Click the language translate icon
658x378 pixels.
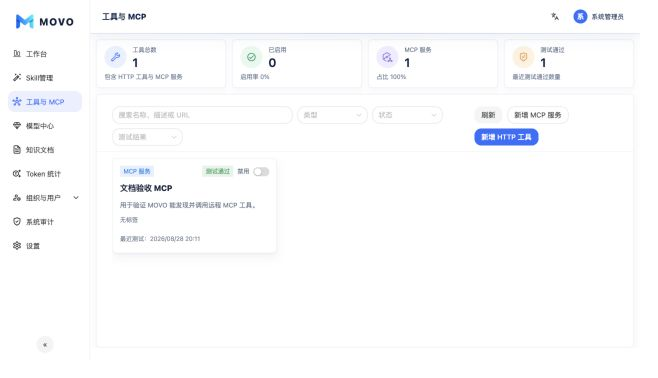click(555, 17)
